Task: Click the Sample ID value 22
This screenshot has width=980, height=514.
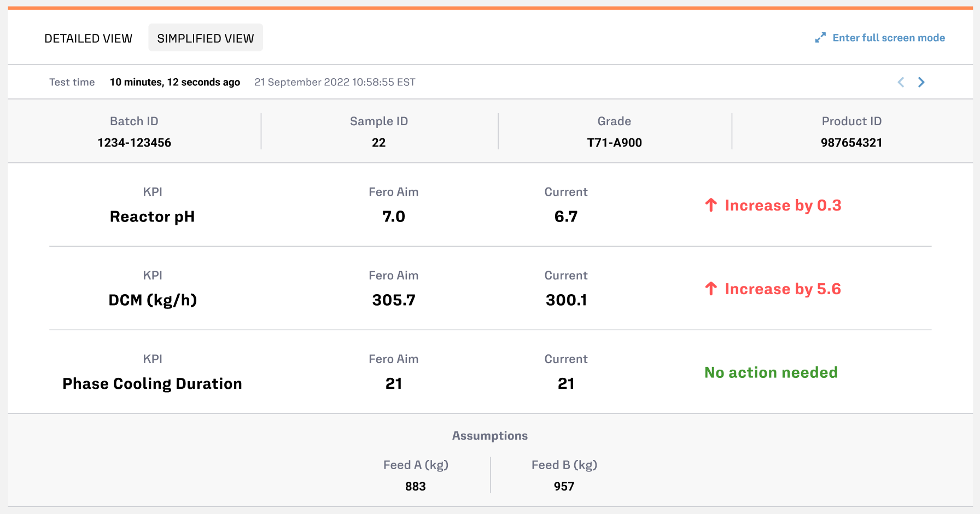Action: tap(379, 143)
